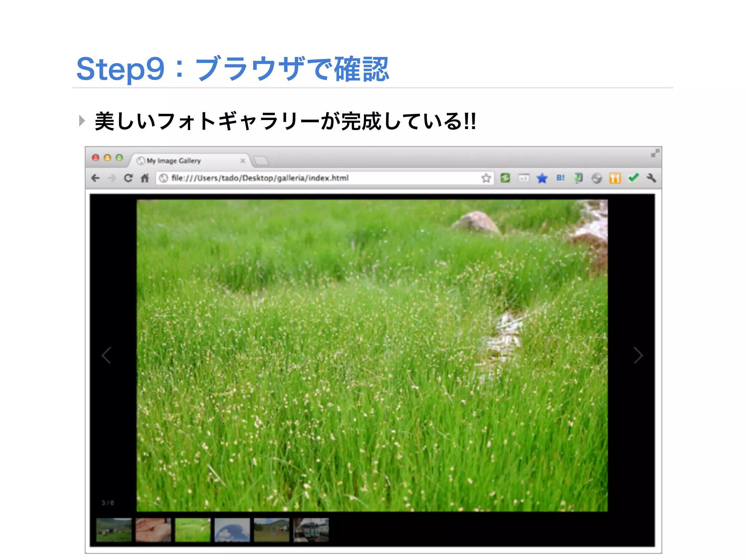Show the next gallery image

[638, 355]
